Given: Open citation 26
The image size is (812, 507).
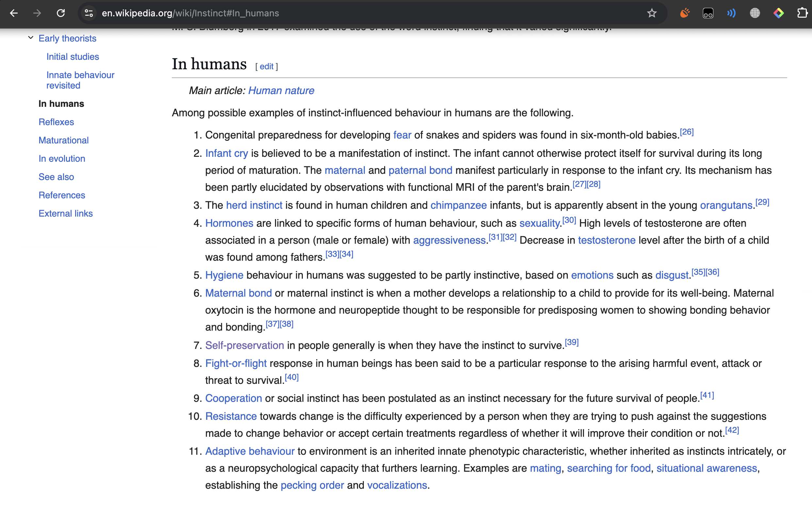Looking at the screenshot, I should click(x=687, y=132).
